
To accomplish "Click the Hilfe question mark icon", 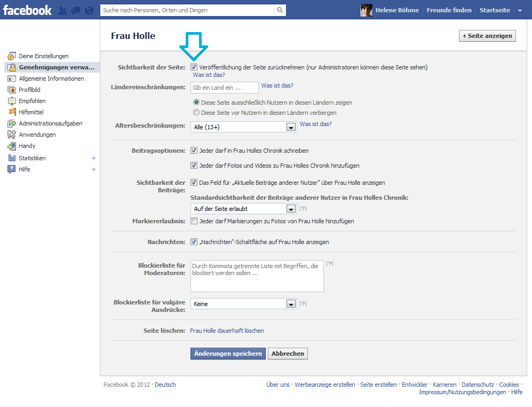I will [x=12, y=169].
